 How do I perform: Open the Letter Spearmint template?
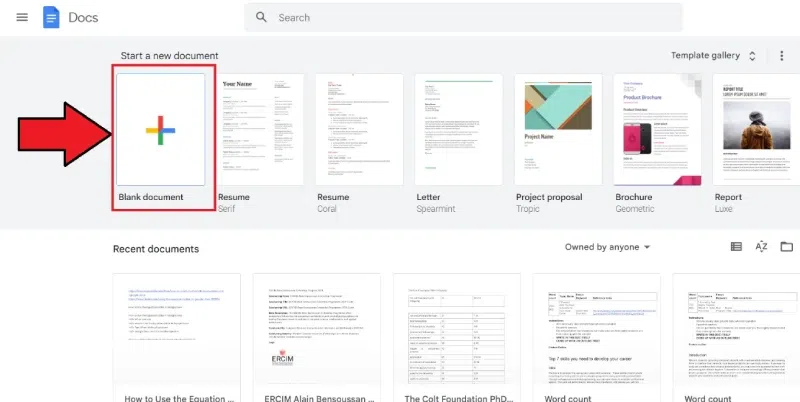pos(459,130)
